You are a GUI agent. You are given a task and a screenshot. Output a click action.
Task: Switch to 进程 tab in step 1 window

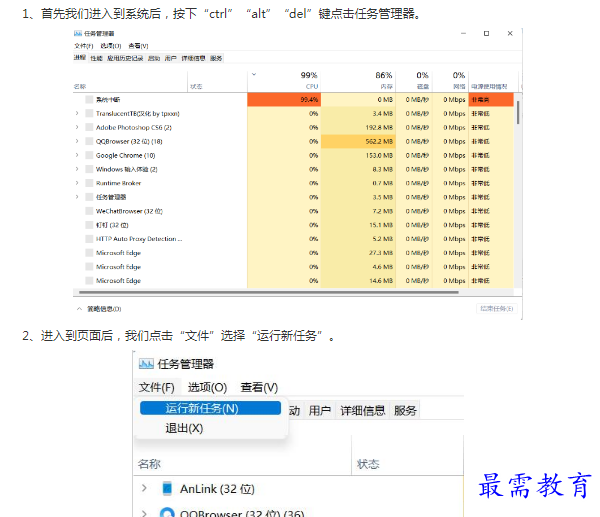(x=80, y=58)
